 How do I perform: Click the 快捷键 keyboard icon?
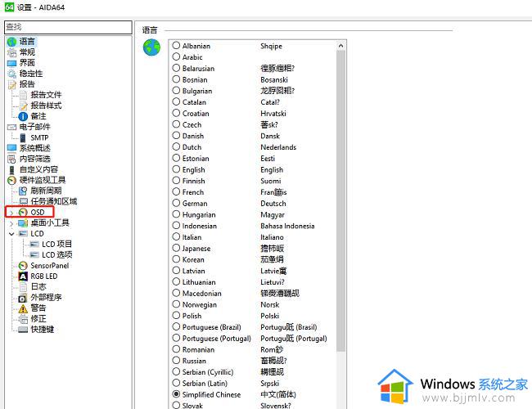(x=23, y=330)
